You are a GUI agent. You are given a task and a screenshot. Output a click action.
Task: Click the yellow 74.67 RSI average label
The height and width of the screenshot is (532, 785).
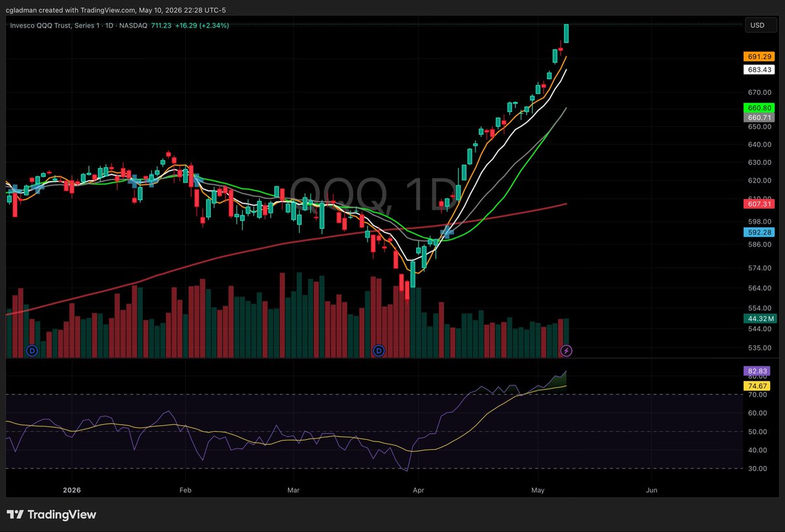758,387
